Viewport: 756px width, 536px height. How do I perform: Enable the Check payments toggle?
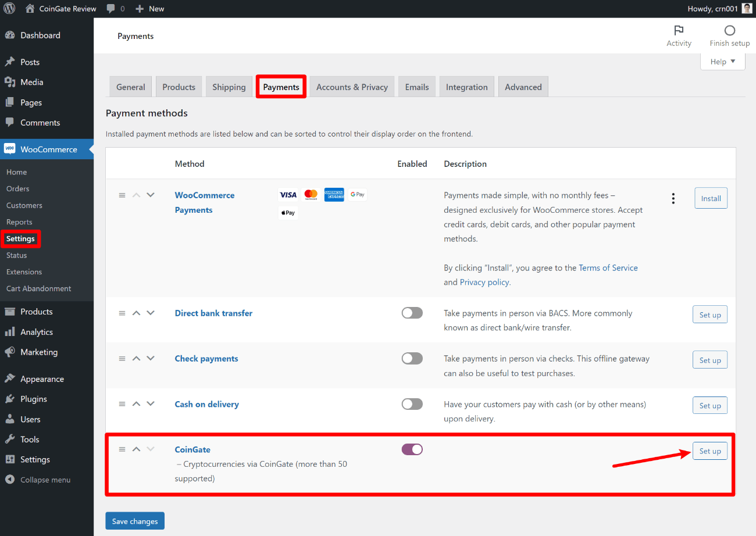point(412,358)
